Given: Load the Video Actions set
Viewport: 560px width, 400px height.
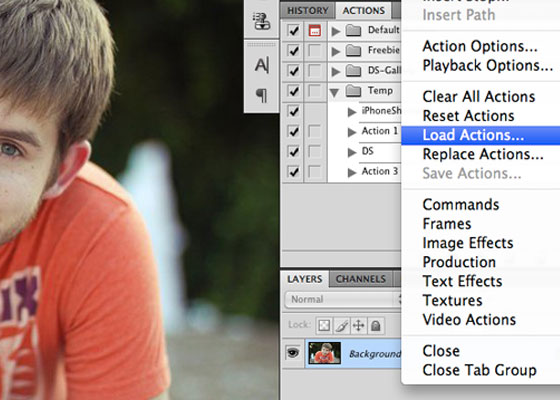Looking at the screenshot, I should [469, 320].
